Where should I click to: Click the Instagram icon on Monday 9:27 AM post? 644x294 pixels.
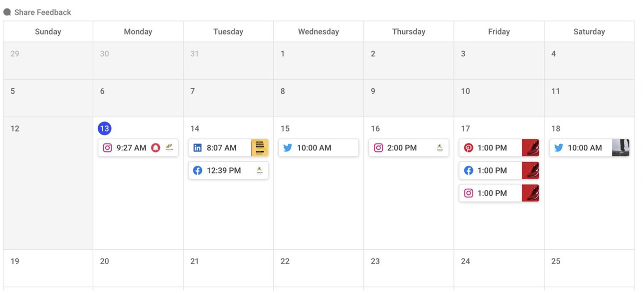(107, 147)
